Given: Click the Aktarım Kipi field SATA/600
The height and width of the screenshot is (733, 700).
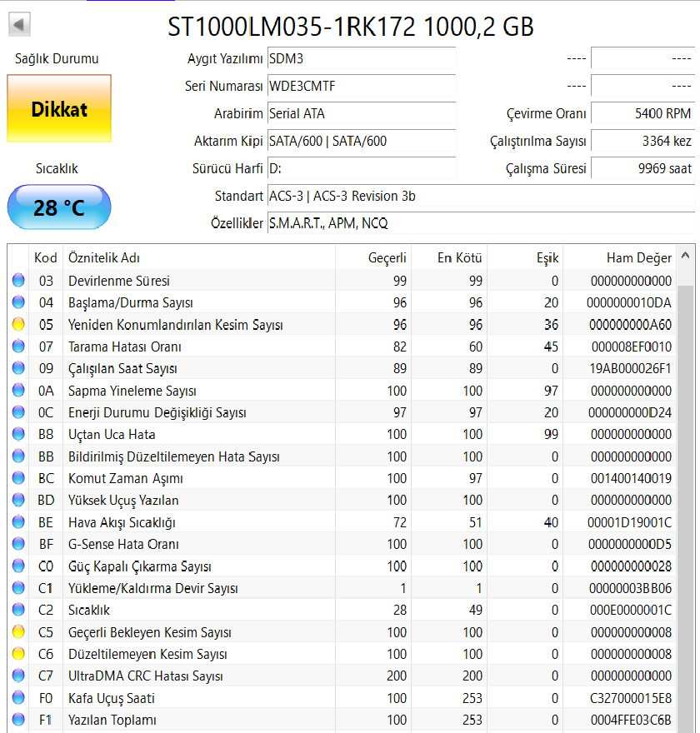Looking at the screenshot, I should (362, 141).
